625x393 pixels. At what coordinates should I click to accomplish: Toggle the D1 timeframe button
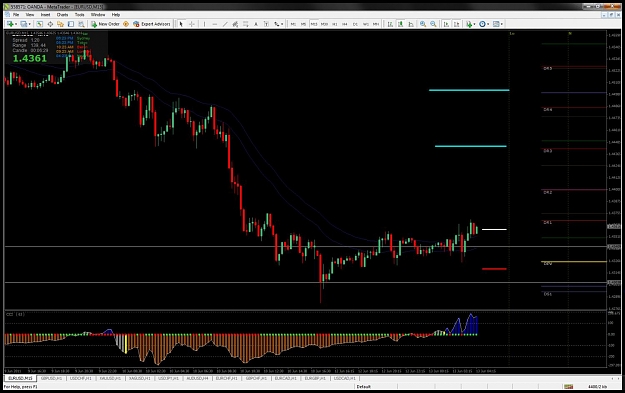tap(355, 24)
